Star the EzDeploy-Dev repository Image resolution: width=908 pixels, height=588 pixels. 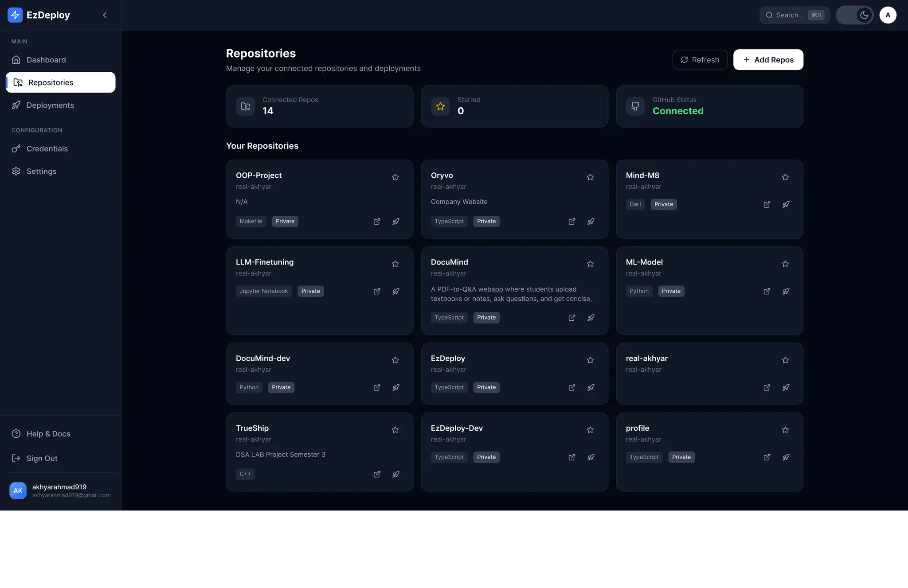590,430
